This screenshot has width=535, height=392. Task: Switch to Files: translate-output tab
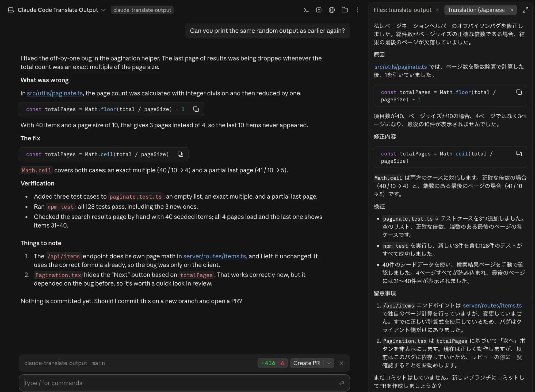pos(402,10)
